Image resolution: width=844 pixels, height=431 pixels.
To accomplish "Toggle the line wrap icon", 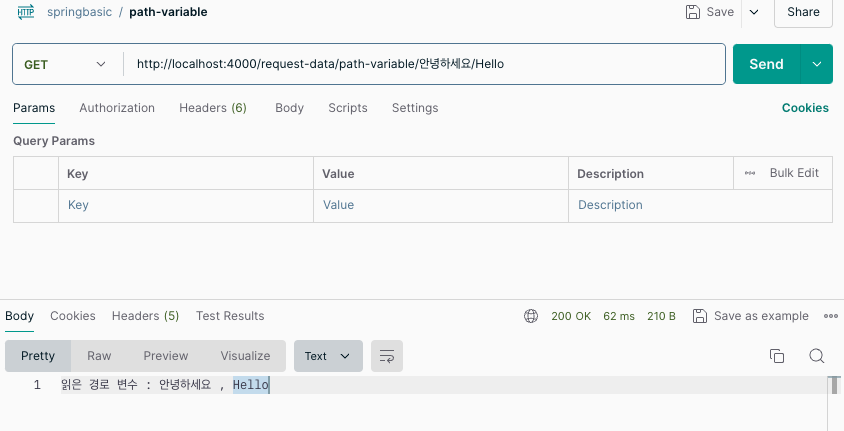I will [x=387, y=356].
